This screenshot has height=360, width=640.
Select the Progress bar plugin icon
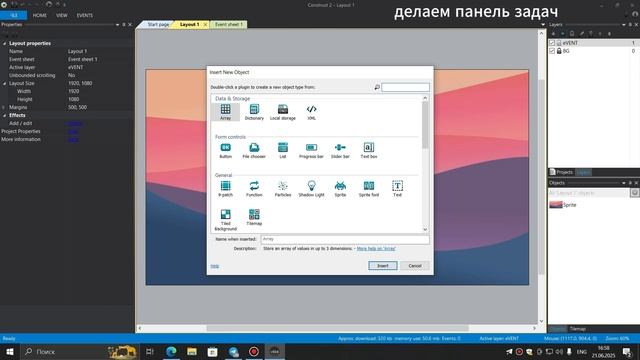[x=311, y=147]
